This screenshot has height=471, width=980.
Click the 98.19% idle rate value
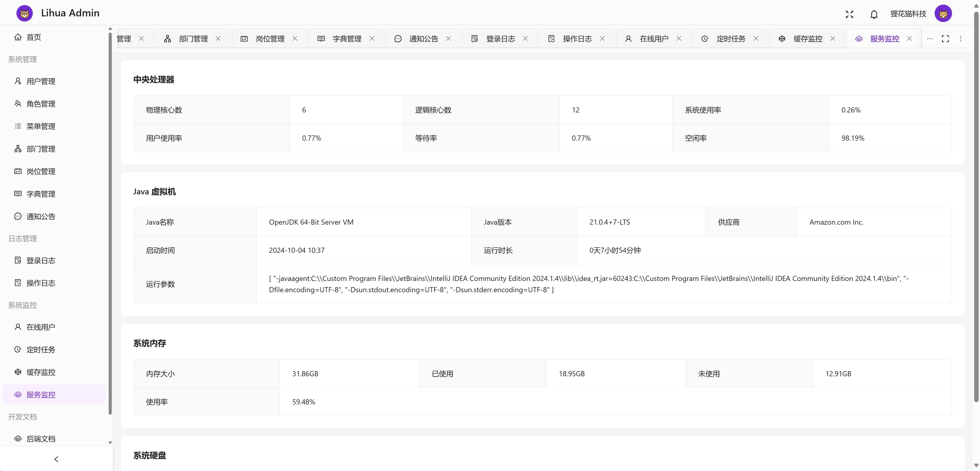pos(853,138)
